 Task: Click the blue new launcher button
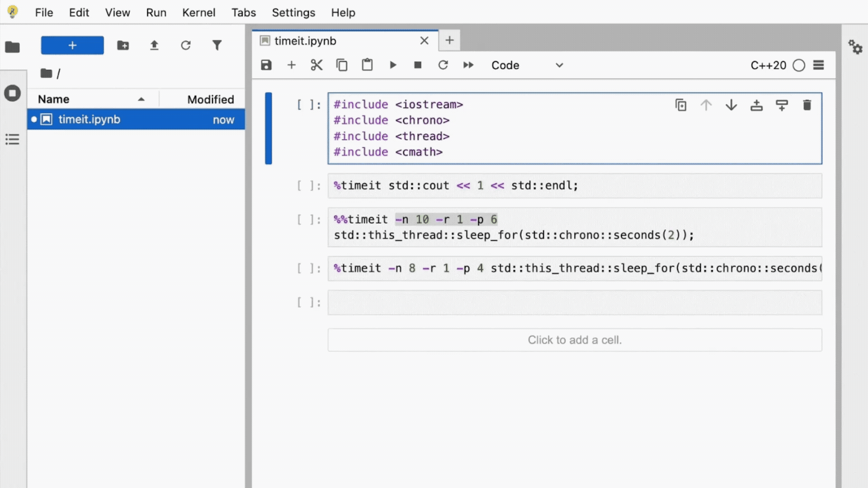pos(72,45)
